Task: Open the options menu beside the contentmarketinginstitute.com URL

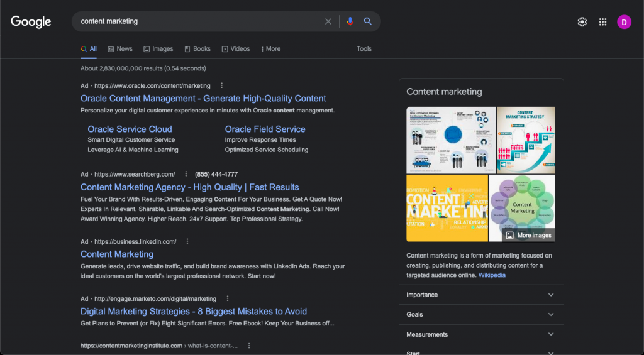Action: tap(249, 346)
